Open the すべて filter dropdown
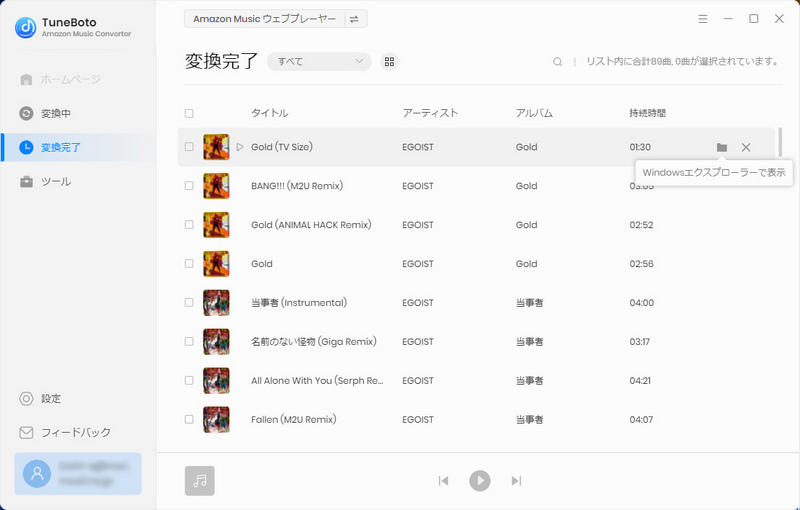Image resolution: width=800 pixels, height=510 pixels. (319, 62)
